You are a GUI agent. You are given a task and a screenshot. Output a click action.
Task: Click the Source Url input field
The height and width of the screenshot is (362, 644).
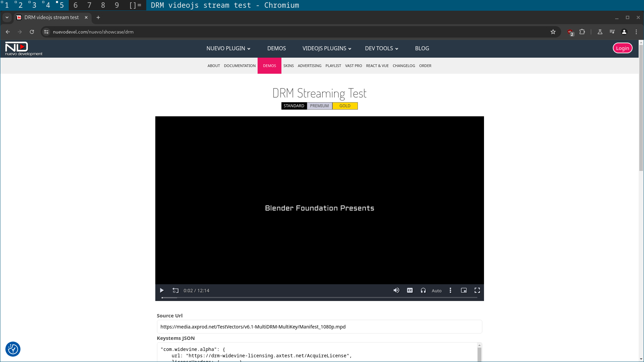(x=319, y=327)
